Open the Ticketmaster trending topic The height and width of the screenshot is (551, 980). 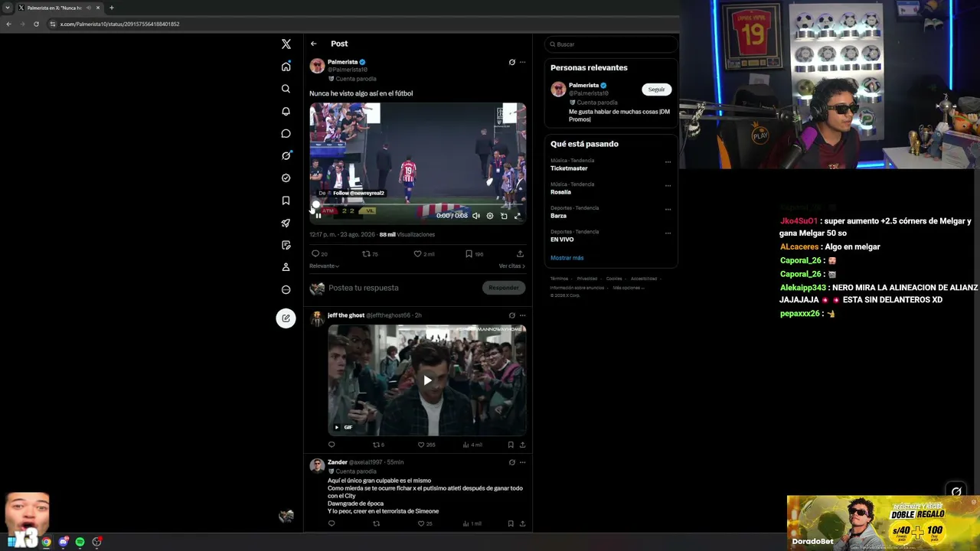point(569,168)
